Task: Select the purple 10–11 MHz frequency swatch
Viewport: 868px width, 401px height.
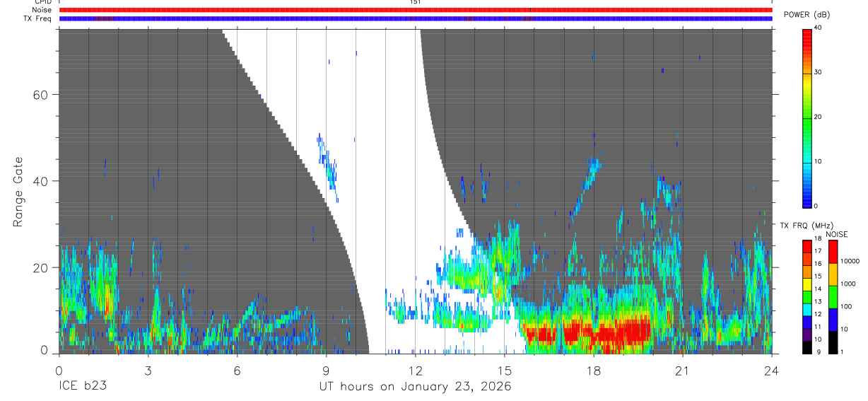Action: coord(807,335)
